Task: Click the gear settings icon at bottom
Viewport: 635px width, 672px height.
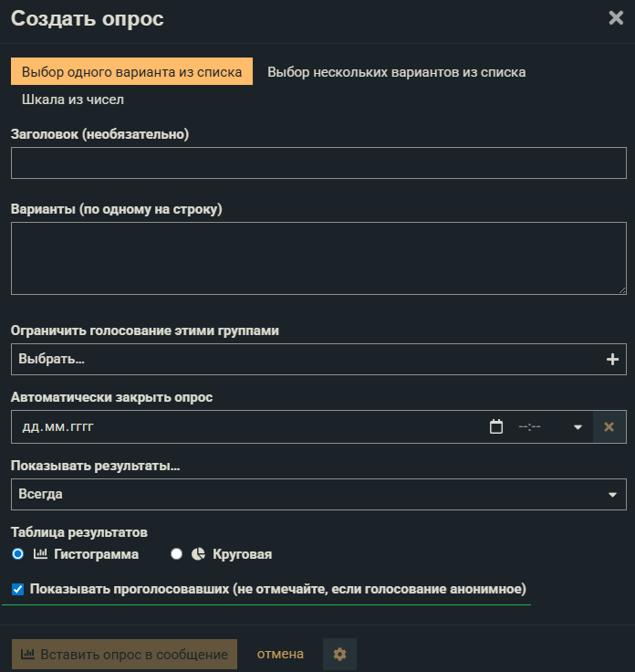Action: 339,655
